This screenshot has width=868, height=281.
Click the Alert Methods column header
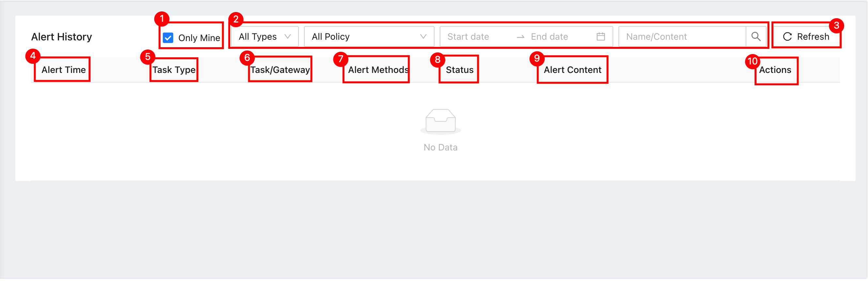point(378,70)
